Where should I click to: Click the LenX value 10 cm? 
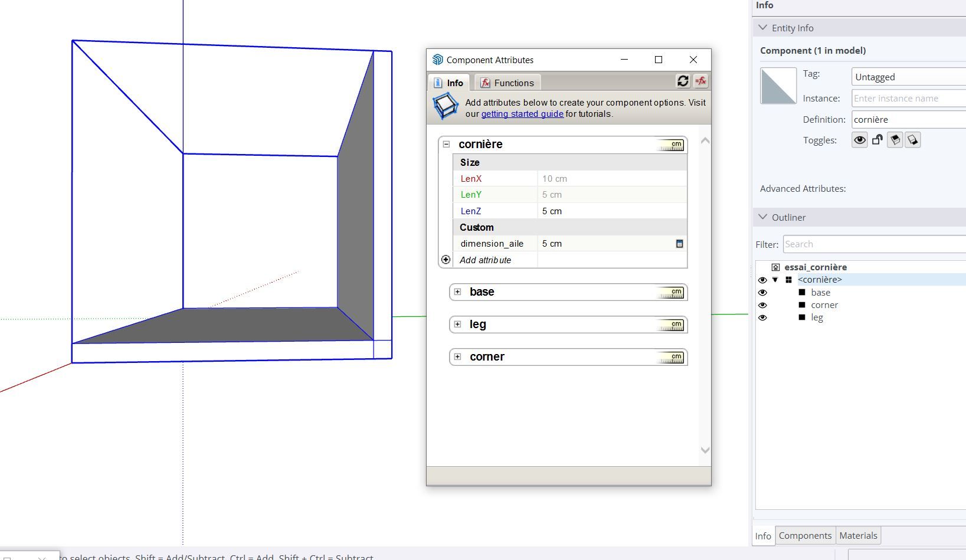pos(612,179)
